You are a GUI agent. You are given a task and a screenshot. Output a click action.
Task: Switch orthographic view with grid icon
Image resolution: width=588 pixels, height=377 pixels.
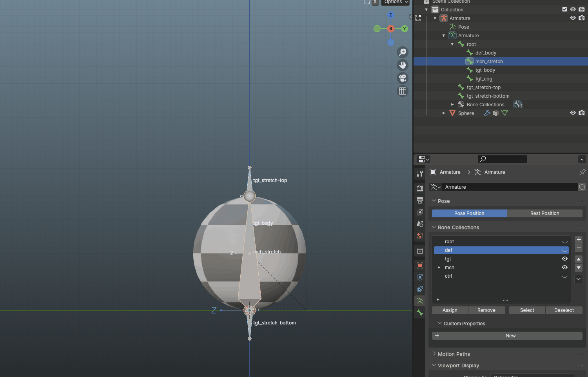(x=403, y=91)
